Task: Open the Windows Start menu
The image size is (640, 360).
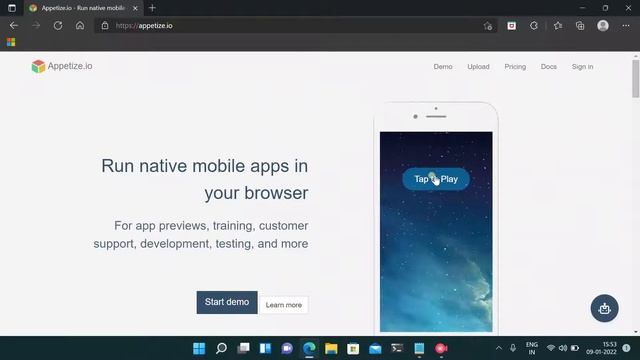Action: tap(199, 349)
